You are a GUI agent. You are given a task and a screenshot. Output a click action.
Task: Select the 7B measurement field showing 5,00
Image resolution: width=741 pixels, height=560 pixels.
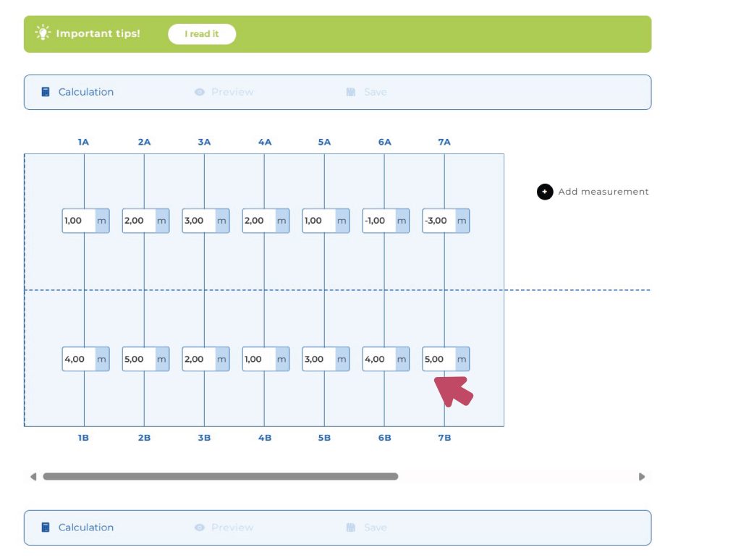[x=439, y=359]
